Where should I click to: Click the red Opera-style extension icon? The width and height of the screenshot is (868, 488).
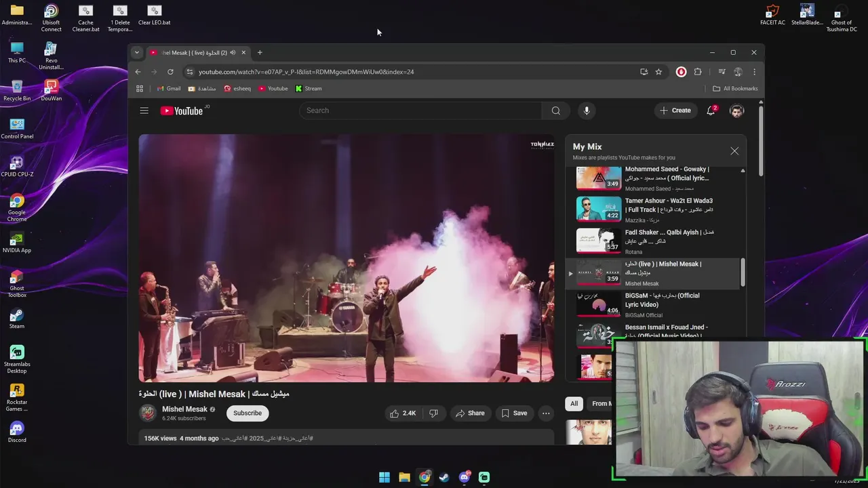681,72
